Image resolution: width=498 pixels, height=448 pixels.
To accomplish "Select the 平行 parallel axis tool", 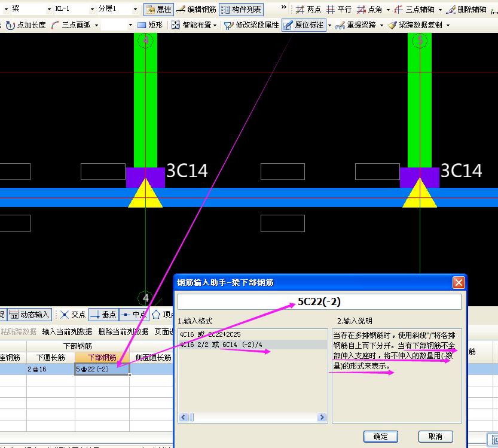I will click(x=339, y=10).
